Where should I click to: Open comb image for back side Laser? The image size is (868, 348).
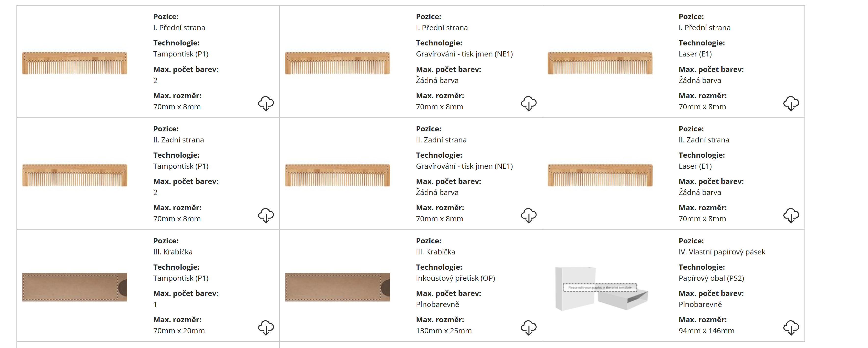pyautogui.click(x=600, y=175)
